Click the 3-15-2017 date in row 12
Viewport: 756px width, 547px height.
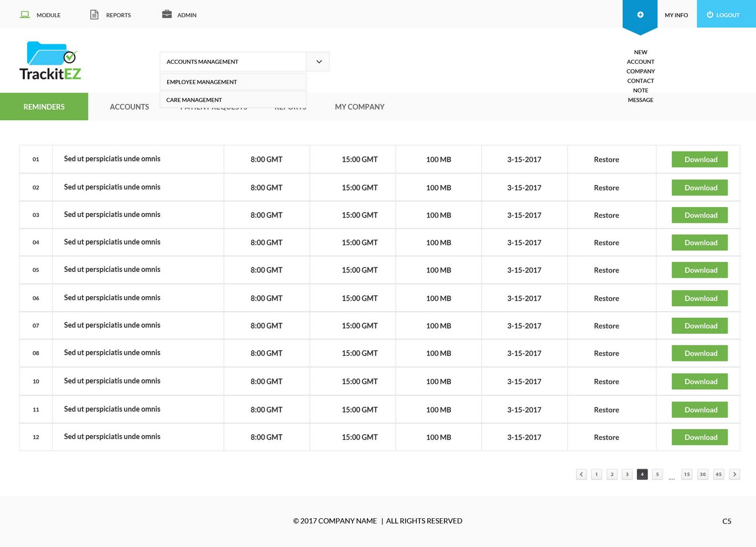pos(524,437)
